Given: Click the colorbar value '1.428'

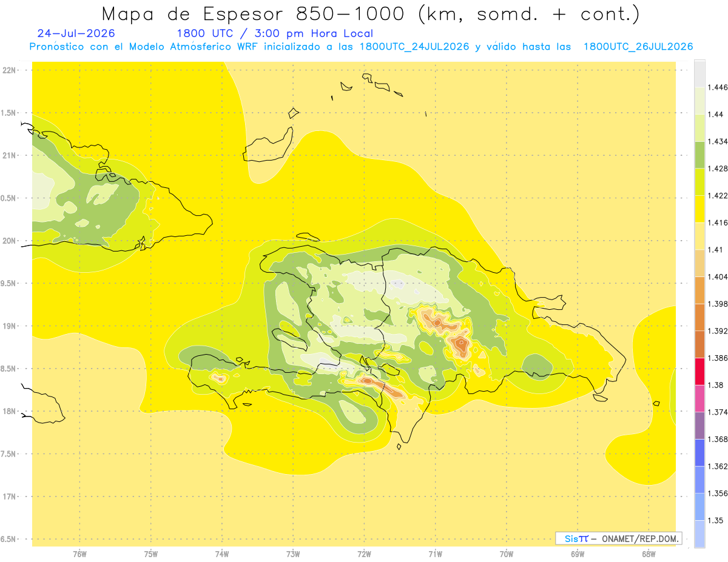Looking at the screenshot, I should 717,169.
